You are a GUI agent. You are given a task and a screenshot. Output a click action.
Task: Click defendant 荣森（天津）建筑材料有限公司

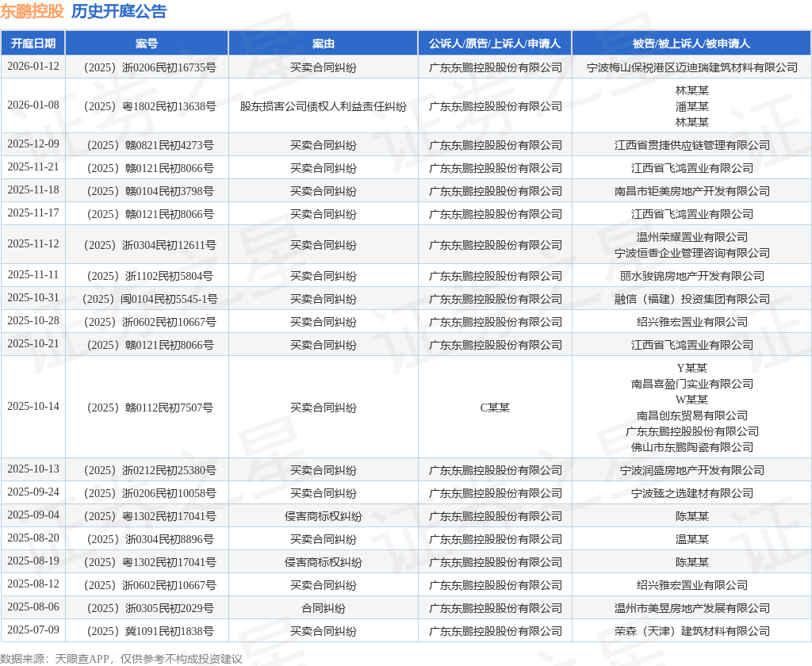pyautogui.click(x=691, y=631)
